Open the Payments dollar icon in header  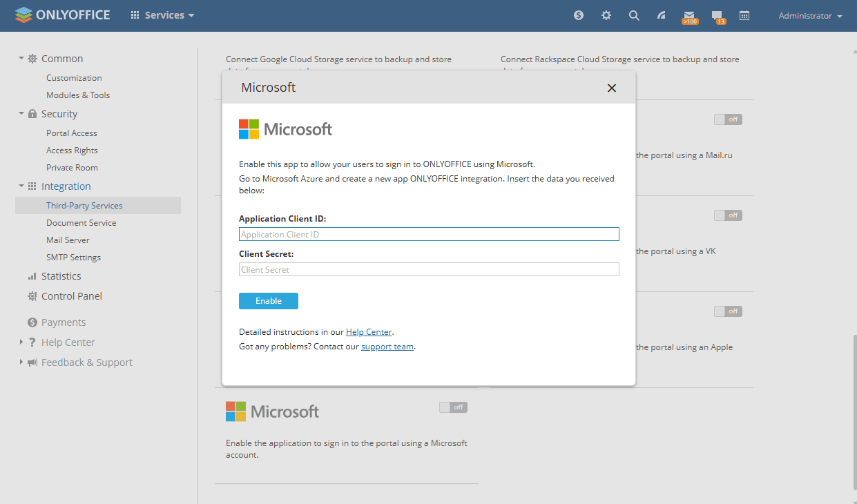(x=579, y=15)
